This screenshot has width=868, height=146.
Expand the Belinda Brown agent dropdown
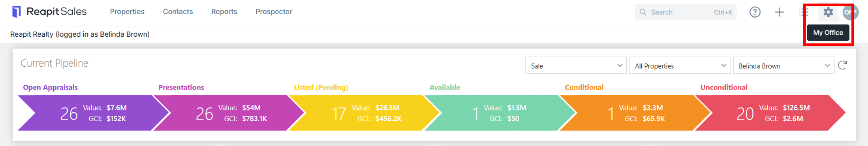tap(783, 66)
